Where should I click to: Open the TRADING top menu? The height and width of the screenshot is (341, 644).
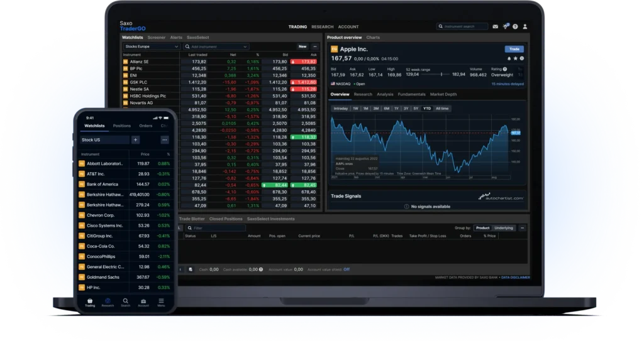pyautogui.click(x=297, y=27)
